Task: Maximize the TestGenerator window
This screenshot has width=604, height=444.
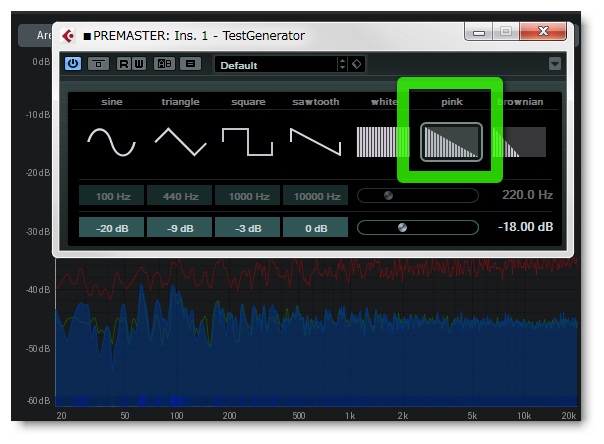Action: pyautogui.click(x=506, y=32)
